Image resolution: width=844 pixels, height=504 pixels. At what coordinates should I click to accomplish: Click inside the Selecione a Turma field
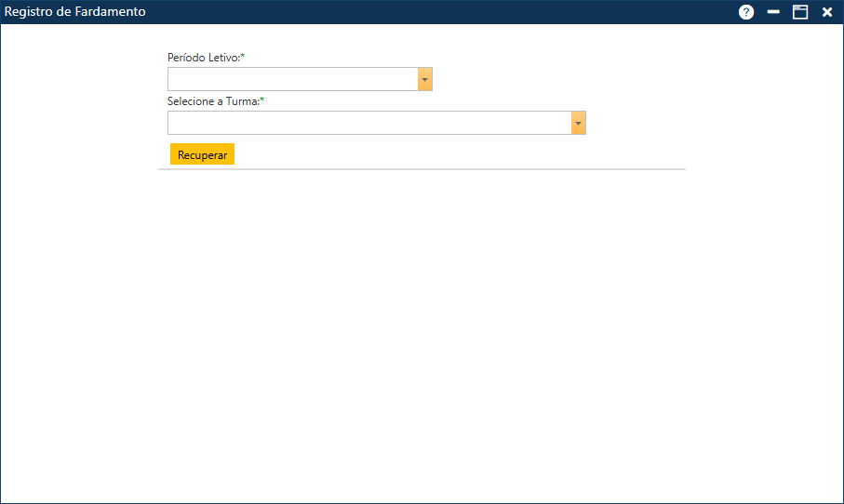[x=368, y=124]
